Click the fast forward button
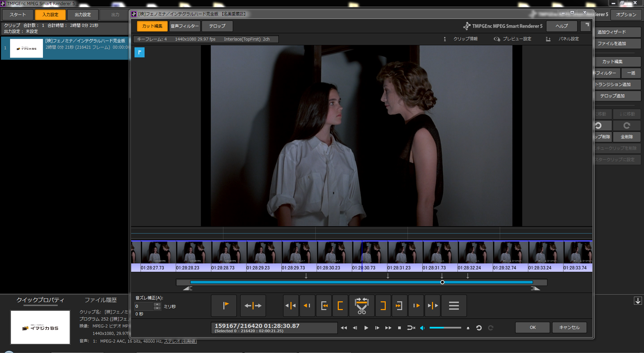The height and width of the screenshot is (353, 644). click(x=388, y=328)
